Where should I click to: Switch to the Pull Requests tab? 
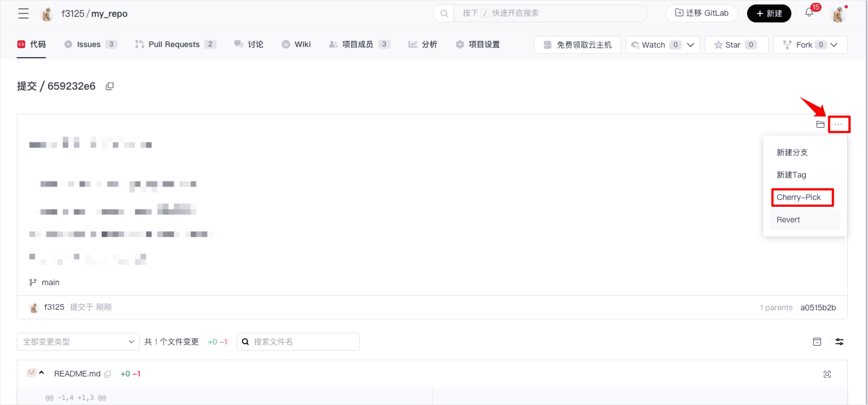tap(173, 44)
